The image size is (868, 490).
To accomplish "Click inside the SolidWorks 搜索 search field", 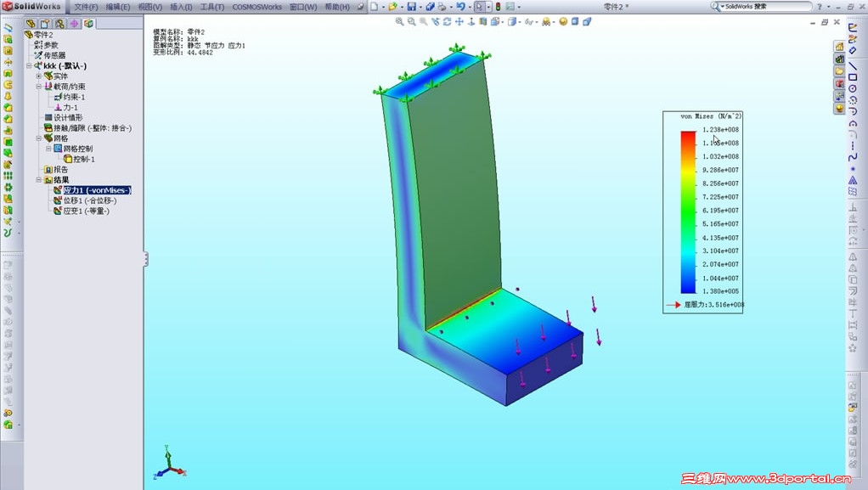I will (767, 7).
